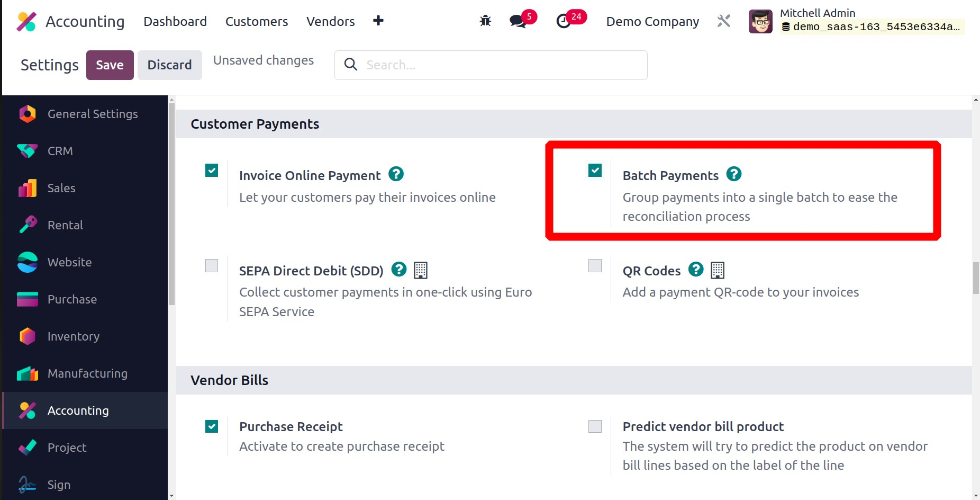Enable the SEPA Direct Debit checkbox
This screenshot has height=500, width=980.
(x=212, y=265)
